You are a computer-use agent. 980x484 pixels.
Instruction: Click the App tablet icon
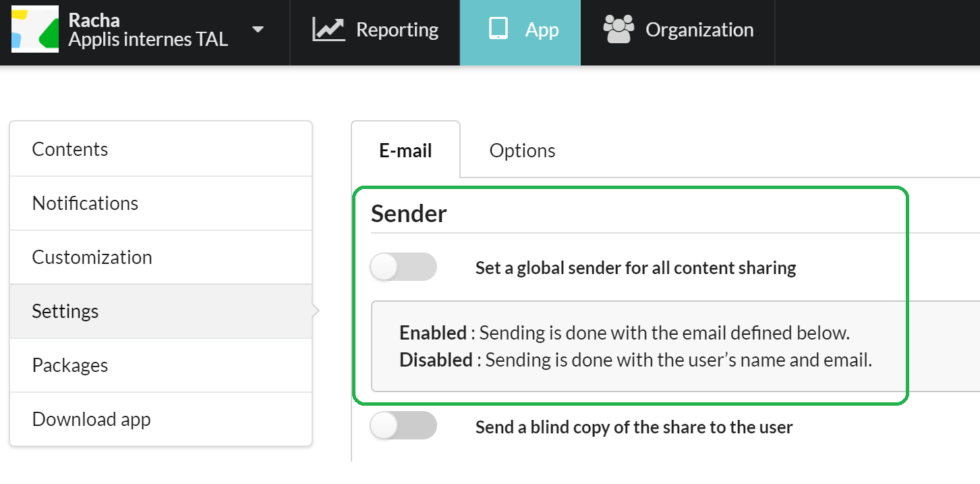(498, 30)
